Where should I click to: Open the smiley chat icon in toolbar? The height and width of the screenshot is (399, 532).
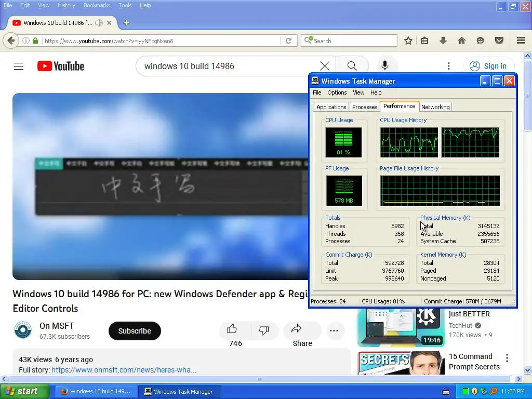[480, 41]
